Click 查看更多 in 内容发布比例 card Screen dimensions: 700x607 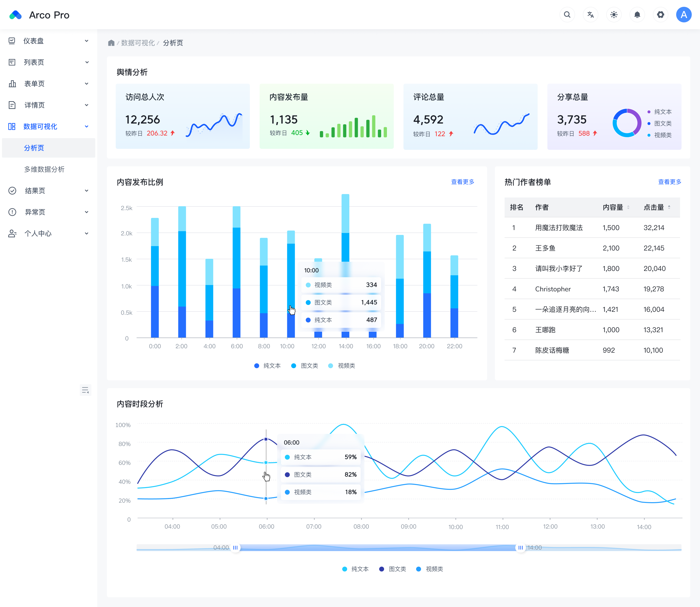462,182
